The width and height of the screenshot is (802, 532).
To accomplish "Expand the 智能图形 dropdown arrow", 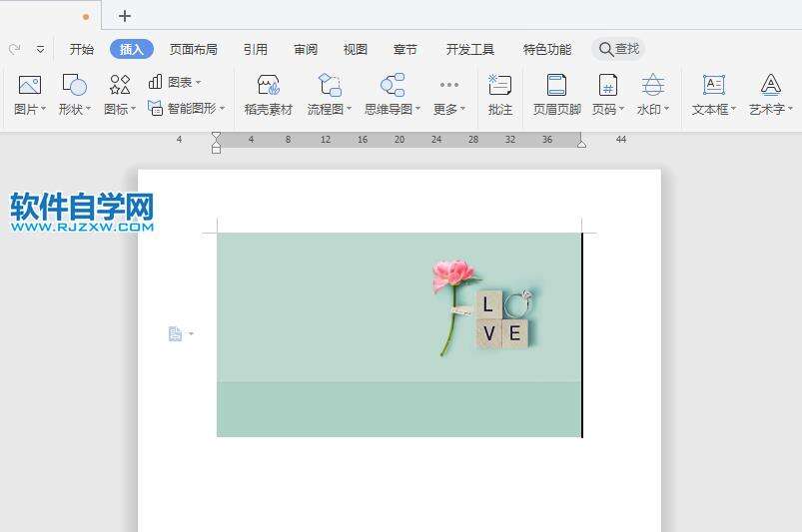I will click(222, 109).
